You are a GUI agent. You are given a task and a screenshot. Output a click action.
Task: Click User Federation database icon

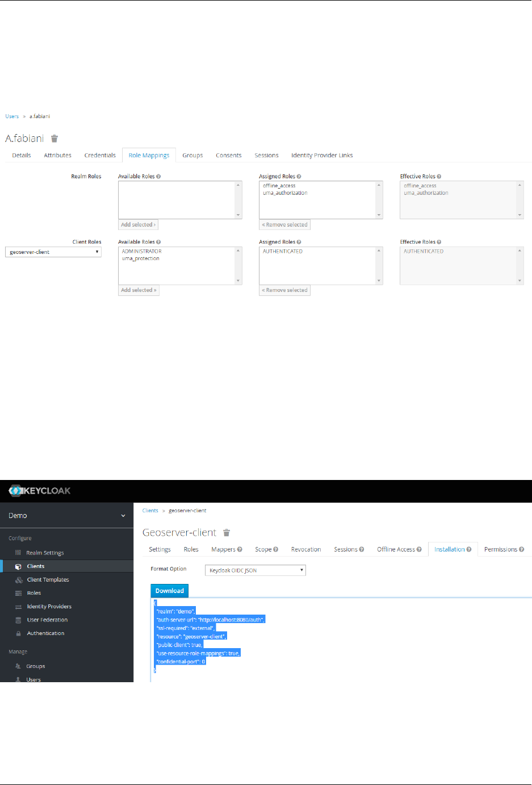click(18, 620)
